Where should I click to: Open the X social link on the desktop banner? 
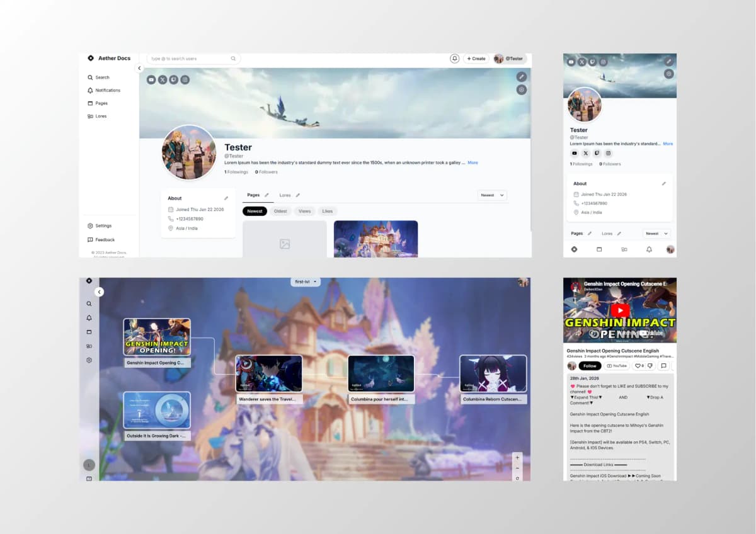click(x=163, y=80)
